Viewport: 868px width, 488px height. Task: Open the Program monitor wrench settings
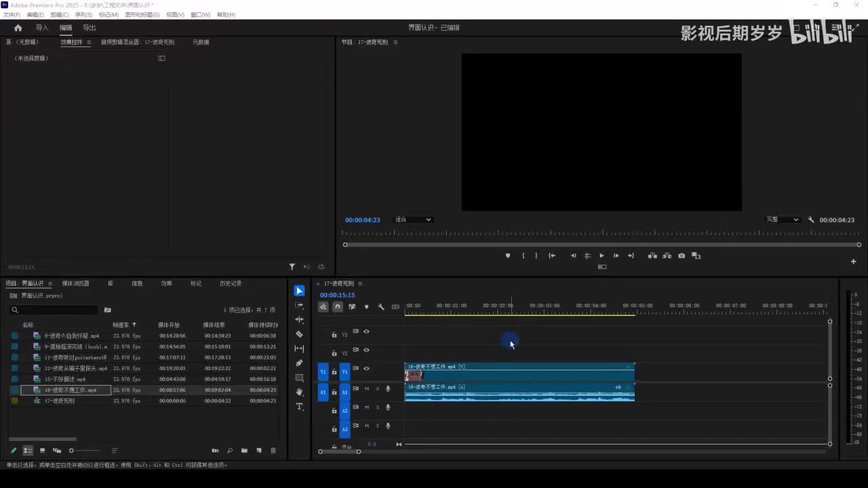coord(811,220)
